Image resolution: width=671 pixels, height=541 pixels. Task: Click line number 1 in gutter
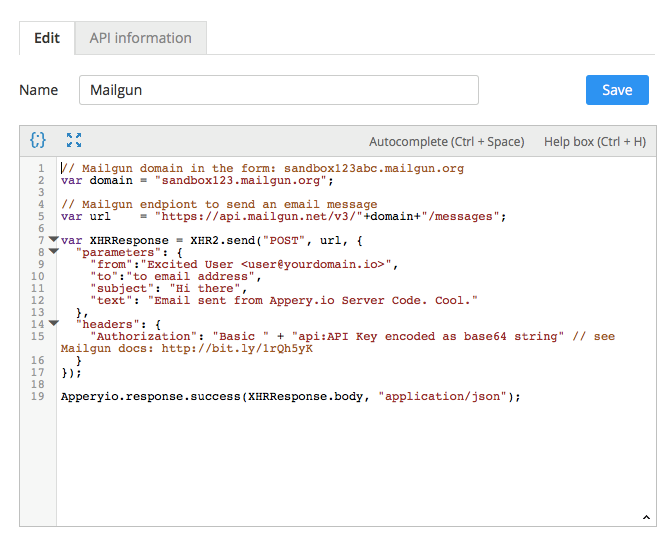tap(41, 168)
